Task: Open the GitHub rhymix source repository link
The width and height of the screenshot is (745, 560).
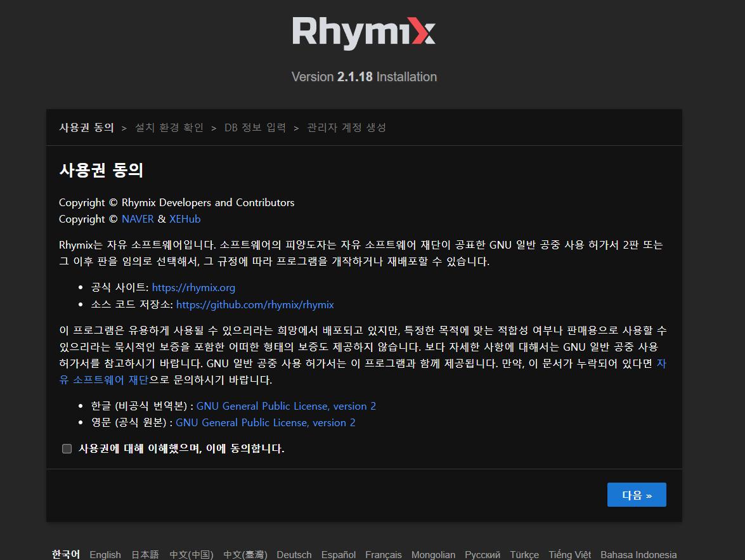Action: point(255,304)
